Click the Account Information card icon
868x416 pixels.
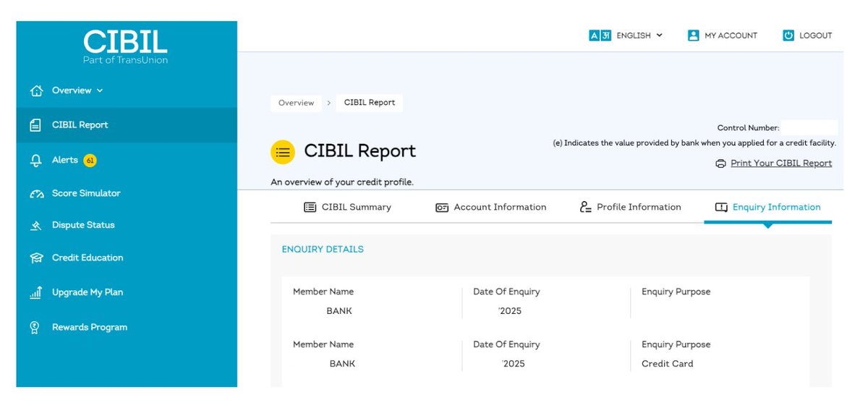442,208
